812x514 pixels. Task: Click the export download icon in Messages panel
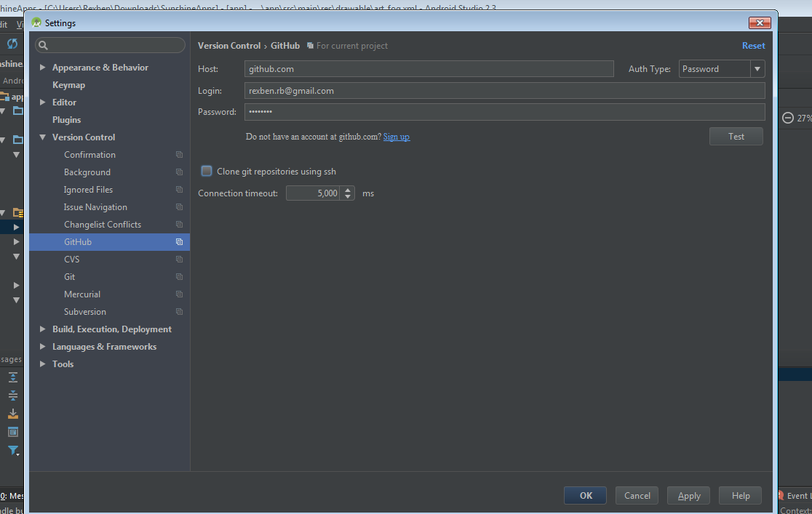pos(13,414)
